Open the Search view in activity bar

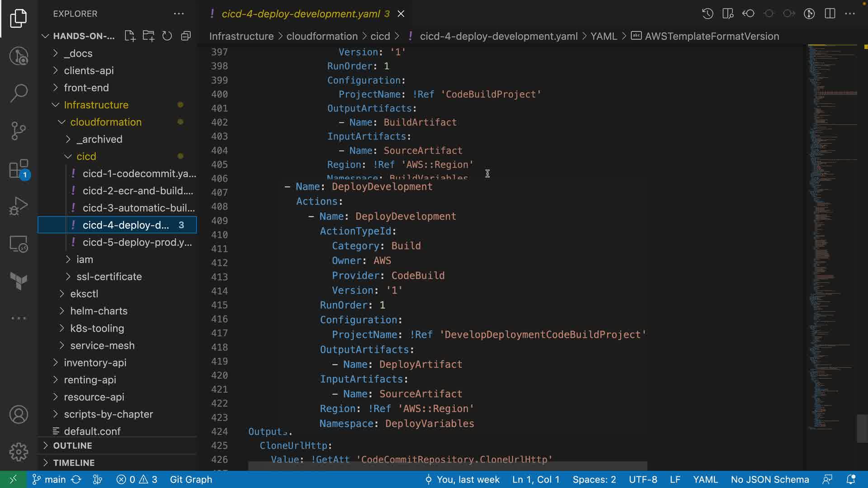19,93
